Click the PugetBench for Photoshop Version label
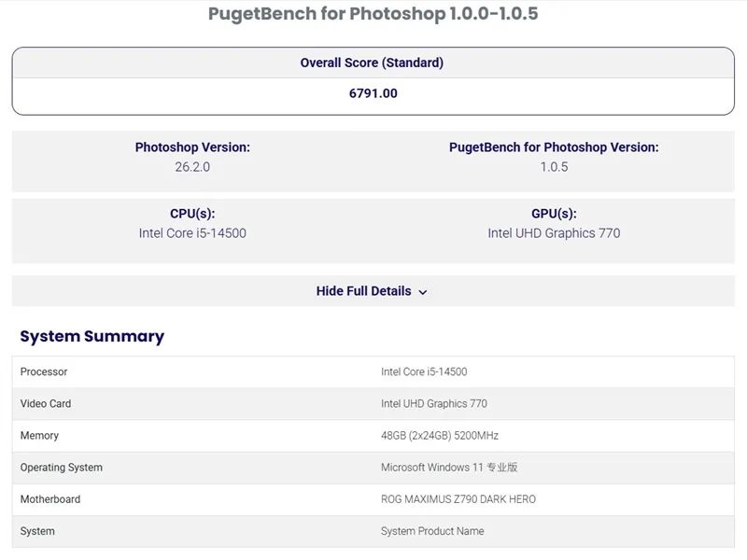This screenshot has width=747, height=560. tap(554, 147)
